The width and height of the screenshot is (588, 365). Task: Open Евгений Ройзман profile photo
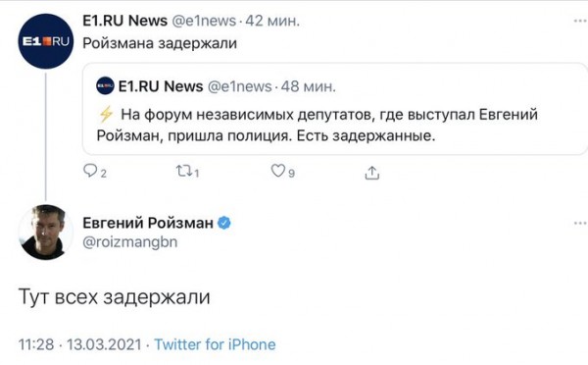coord(46,233)
